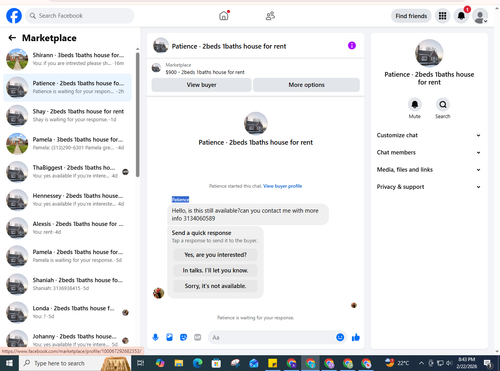Open Alexsis 2beds 1baths conversation
This screenshot has height=371, width=500.
tap(68, 228)
